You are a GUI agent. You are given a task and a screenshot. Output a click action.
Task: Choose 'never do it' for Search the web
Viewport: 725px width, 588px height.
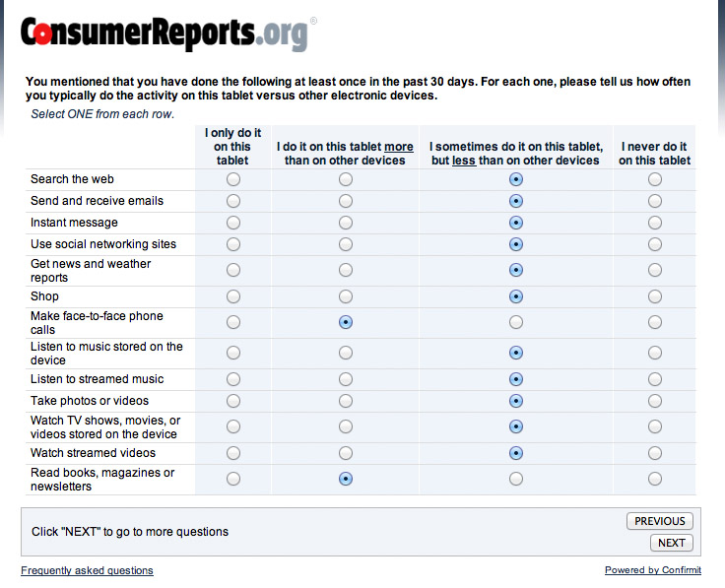pos(655,179)
